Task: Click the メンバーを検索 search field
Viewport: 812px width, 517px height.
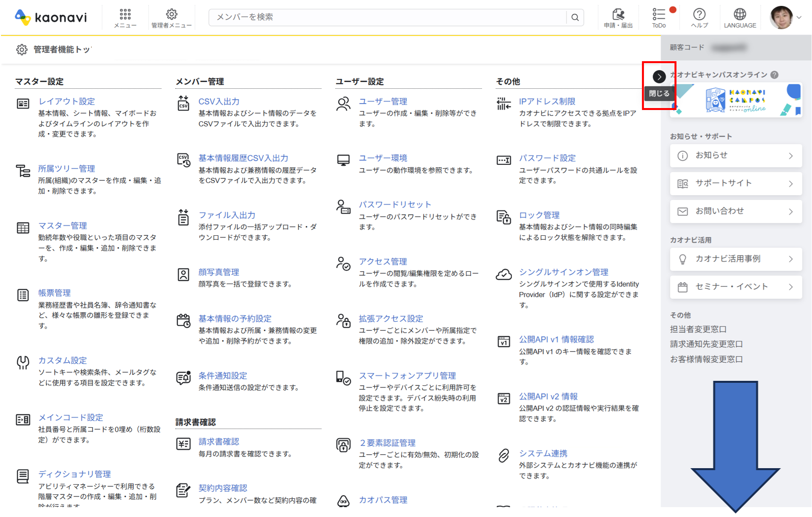Action: (x=387, y=17)
